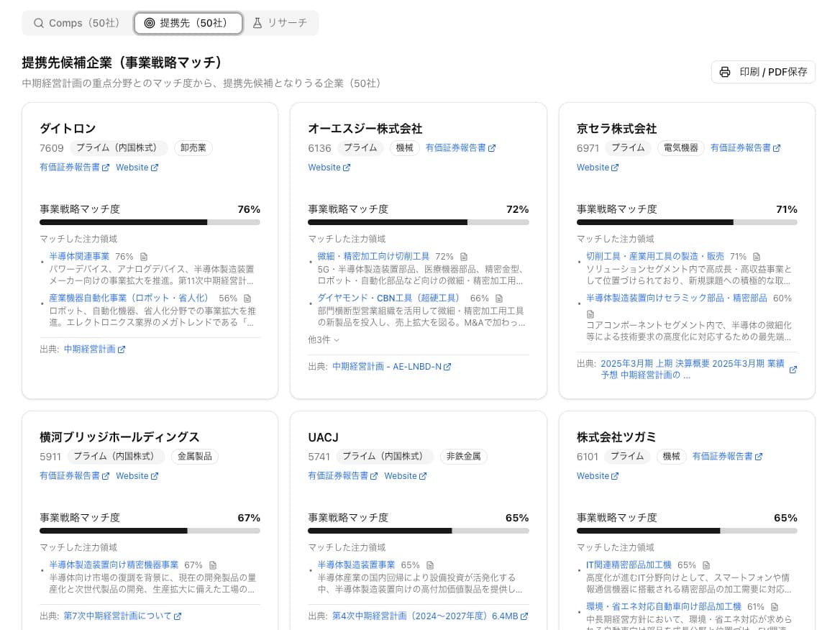Open 中期経営計画 - AE-LNBD-N source link

pyautogui.click(x=392, y=367)
